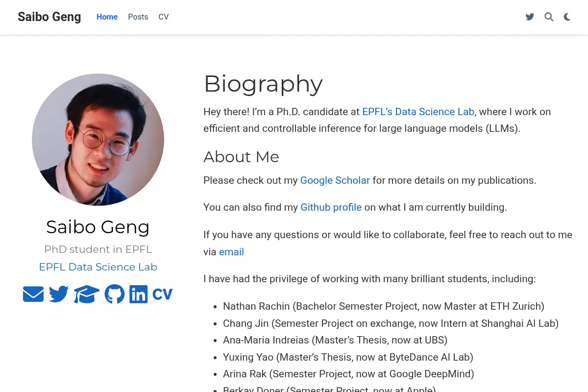588x392 pixels.
Task: Click the Saibo Geng site title
Action: pos(49,17)
